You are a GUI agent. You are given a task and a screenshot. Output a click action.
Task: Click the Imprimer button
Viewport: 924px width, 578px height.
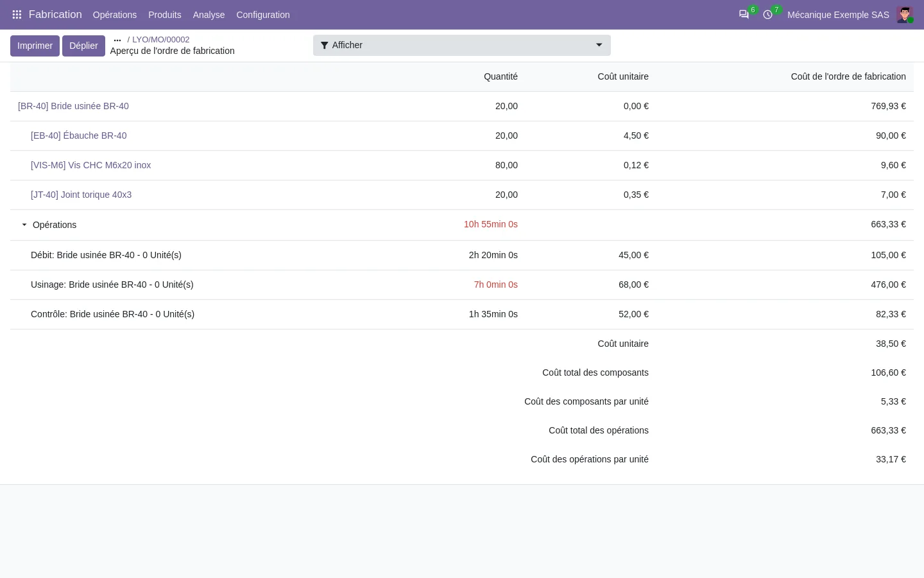tap(35, 46)
